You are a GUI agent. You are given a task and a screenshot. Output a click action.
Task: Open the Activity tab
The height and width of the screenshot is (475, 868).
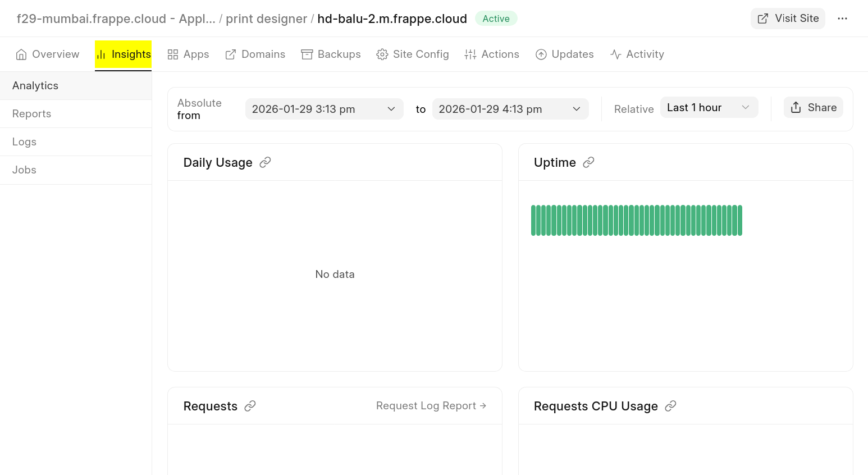tap(637, 54)
